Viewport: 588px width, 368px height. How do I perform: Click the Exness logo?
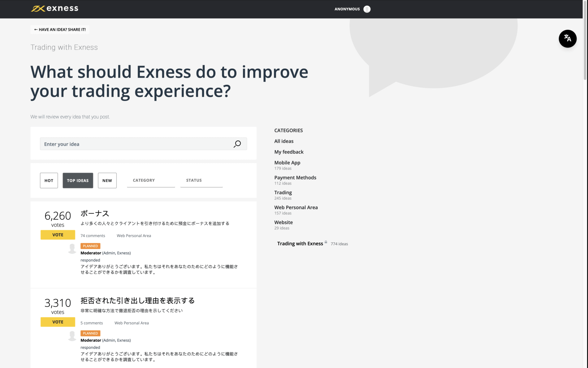click(54, 9)
